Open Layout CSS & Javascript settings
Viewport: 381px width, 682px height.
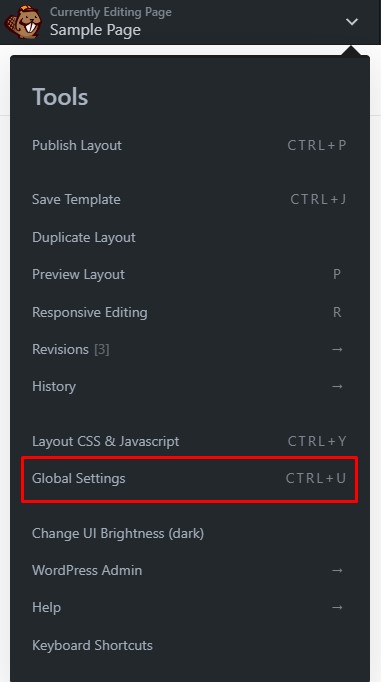pos(190,441)
